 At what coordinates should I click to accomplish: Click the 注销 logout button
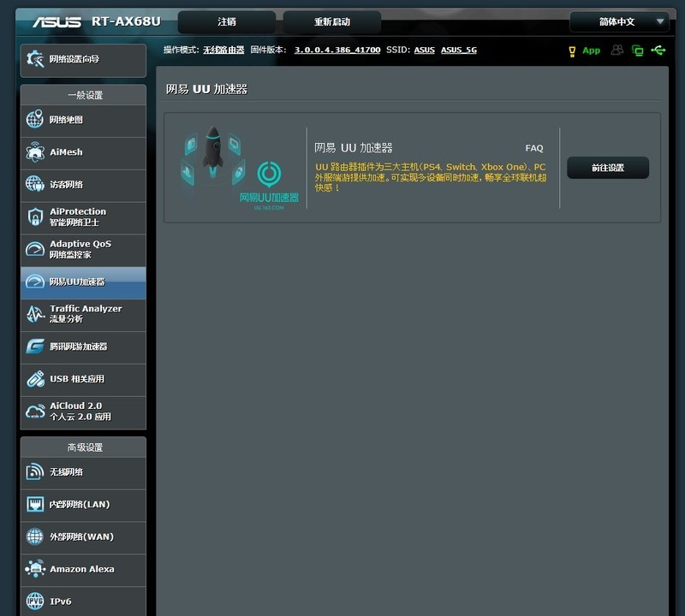[x=227, y=22]
